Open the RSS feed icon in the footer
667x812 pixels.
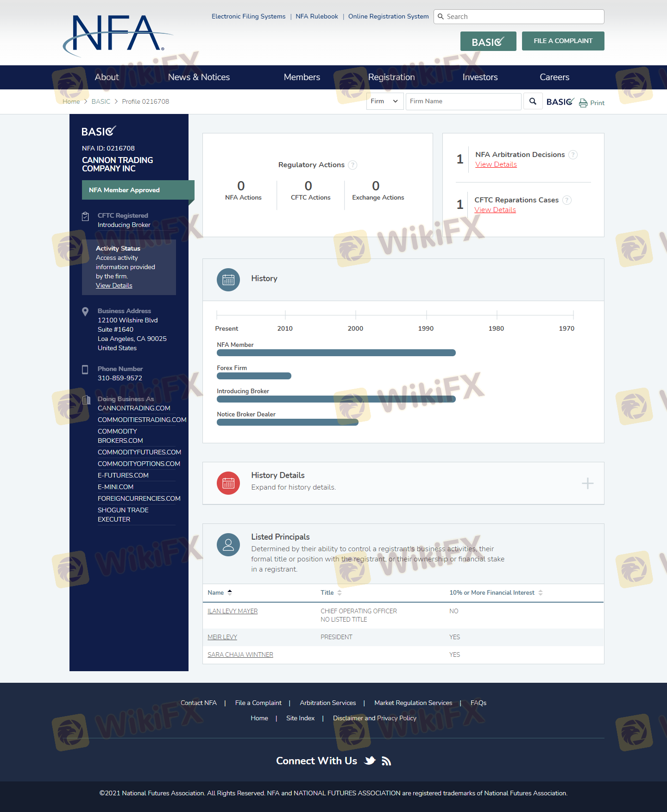pos(386,761)
